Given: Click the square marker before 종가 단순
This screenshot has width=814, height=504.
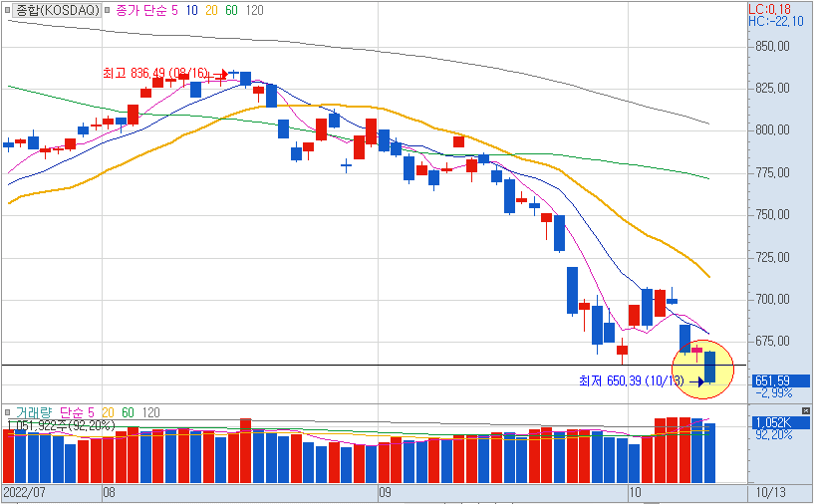Looking at the screenshot, I should click(107, 10).
